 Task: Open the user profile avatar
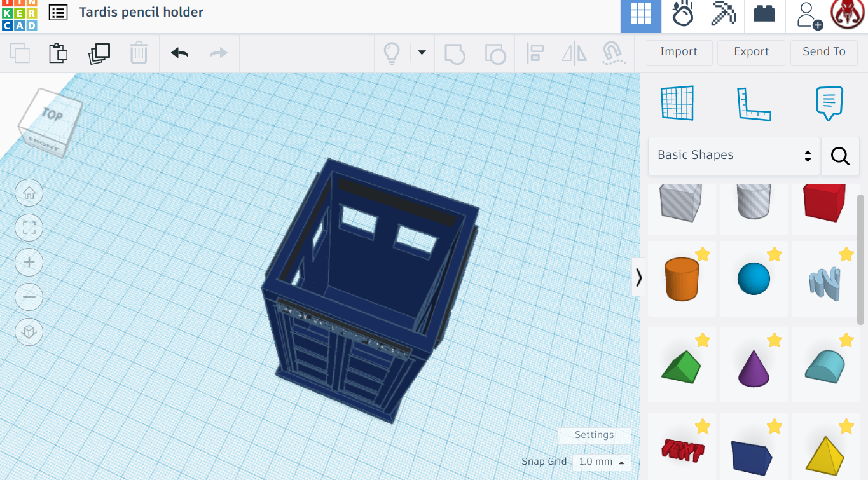[848, 15]
